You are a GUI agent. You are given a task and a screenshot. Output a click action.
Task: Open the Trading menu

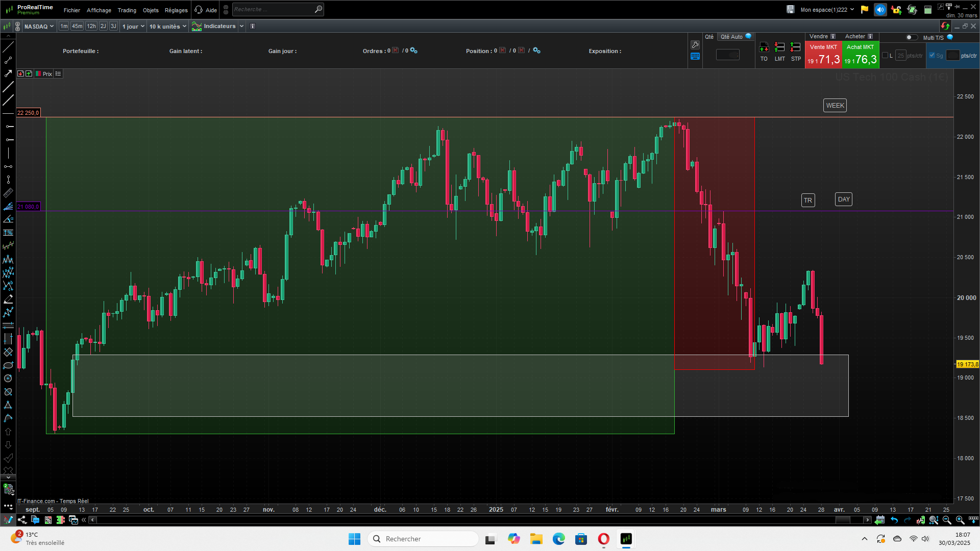pyautogui.click(x=127, y=10)
